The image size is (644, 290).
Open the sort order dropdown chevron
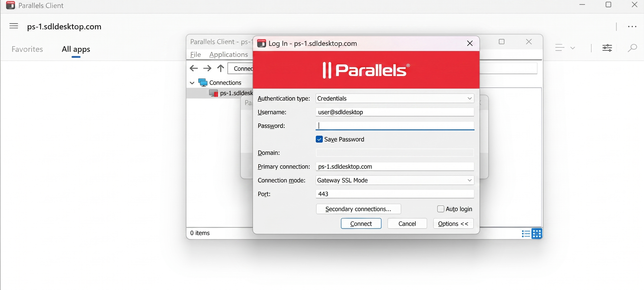point(573,48)
